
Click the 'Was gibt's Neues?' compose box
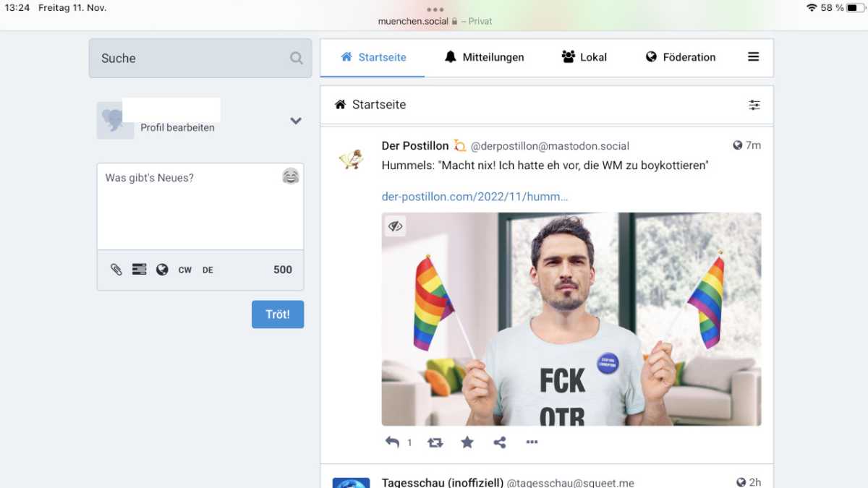click(x=200, y=206)
